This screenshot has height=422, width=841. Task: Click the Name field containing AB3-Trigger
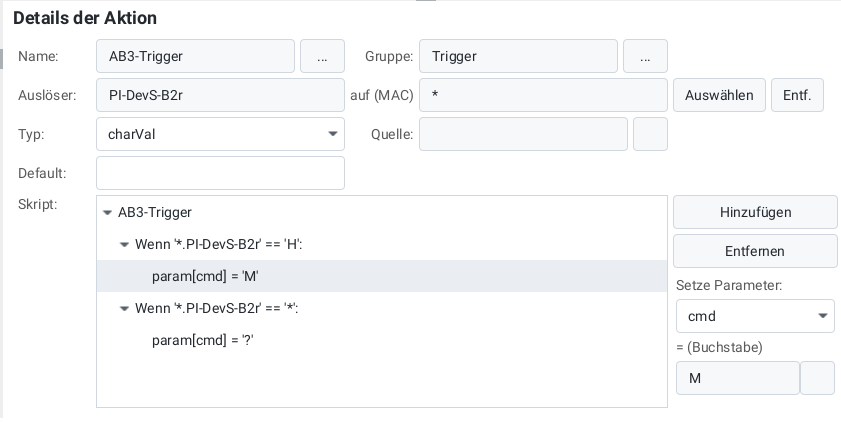195,57
